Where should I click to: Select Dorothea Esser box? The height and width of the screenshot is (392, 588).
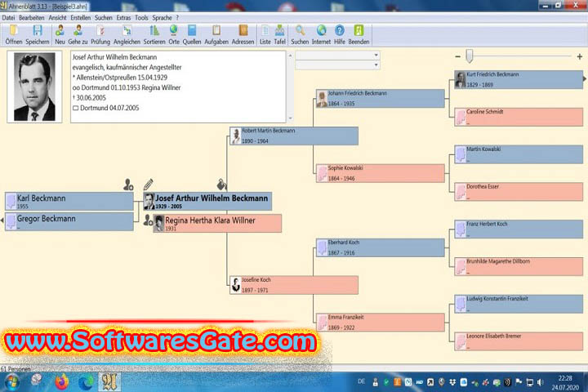(x=519, y=192)
